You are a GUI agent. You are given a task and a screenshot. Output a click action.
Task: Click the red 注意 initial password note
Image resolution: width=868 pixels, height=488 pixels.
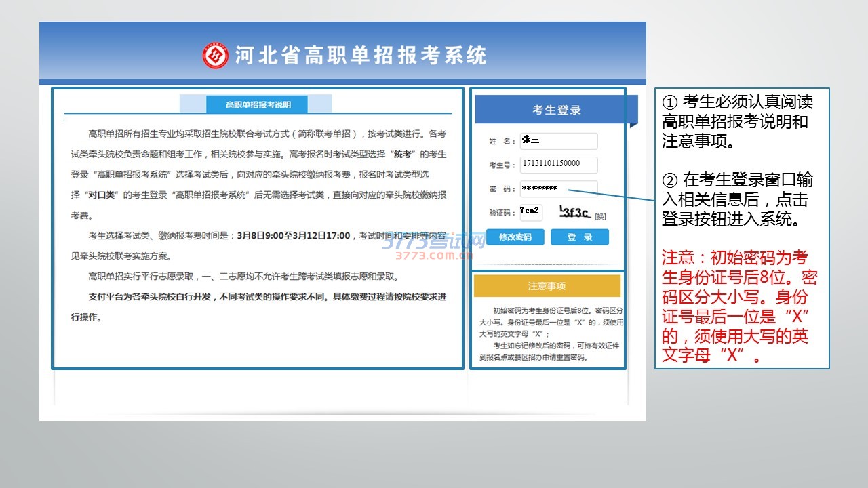coord(739,306)
